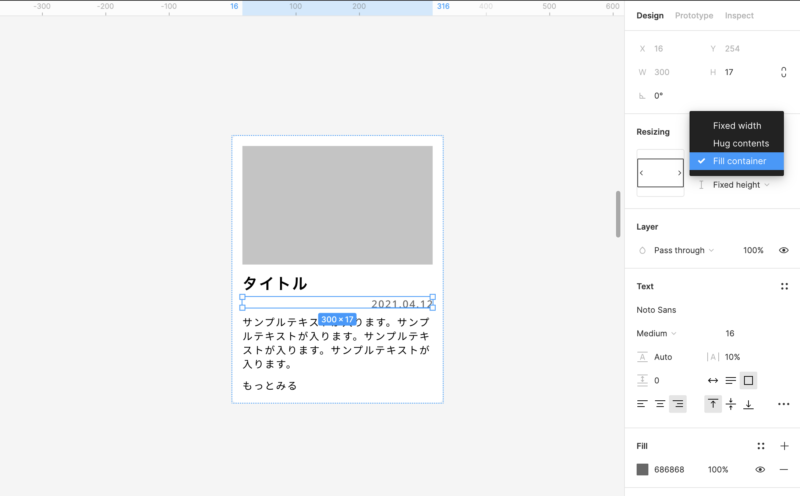Open the Inspect tab
Image resolution: width=800 pixels, height=496 pixels.
pos(739,16)
